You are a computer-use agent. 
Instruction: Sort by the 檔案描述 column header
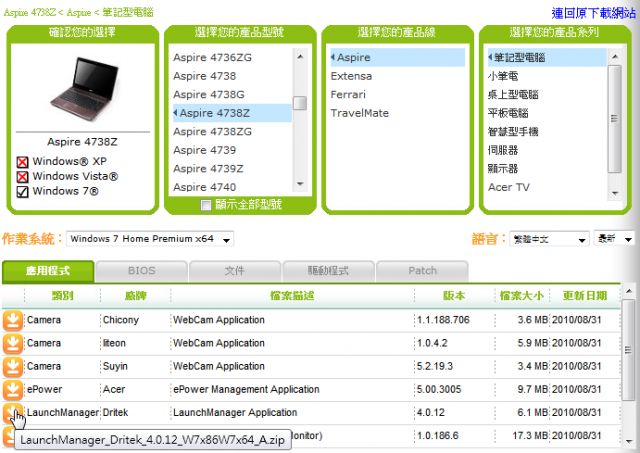(292, 295)
